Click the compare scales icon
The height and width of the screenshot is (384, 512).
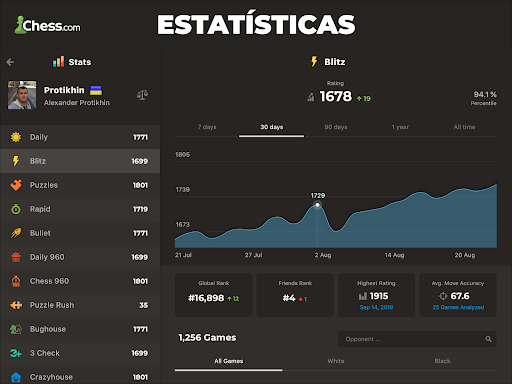(142, 95)
